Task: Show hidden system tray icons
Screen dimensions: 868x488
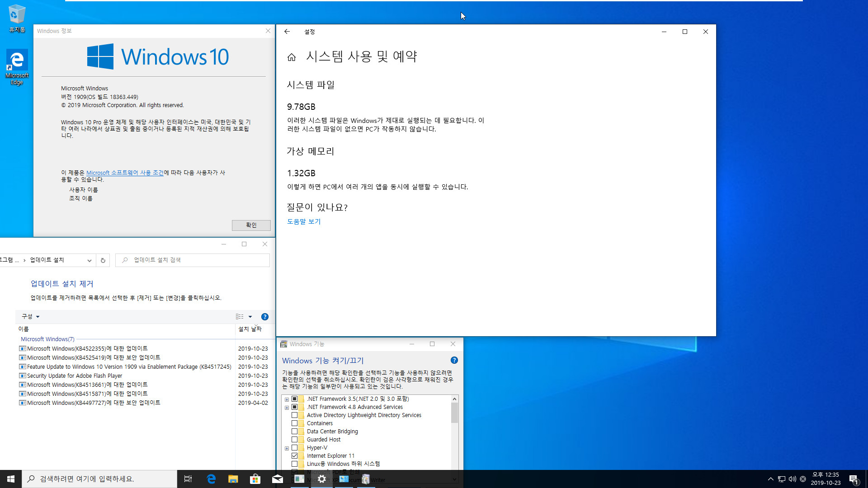Action: click(771, 479)
